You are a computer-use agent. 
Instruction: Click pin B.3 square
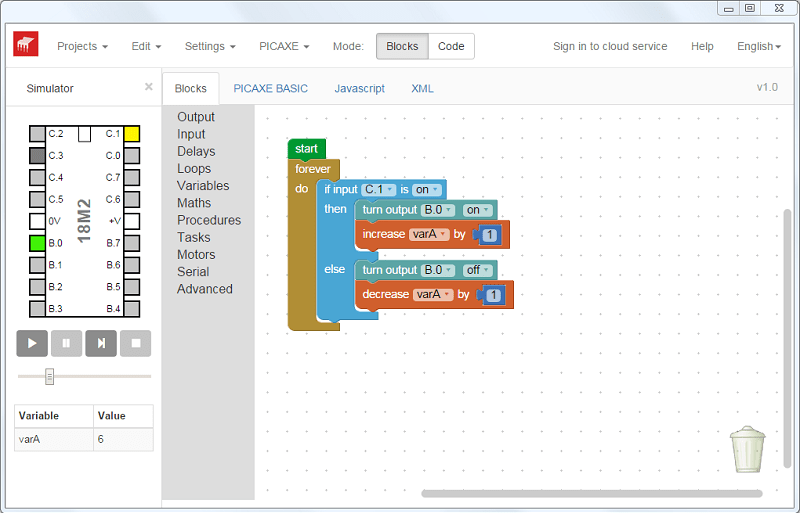pos(37,308)
